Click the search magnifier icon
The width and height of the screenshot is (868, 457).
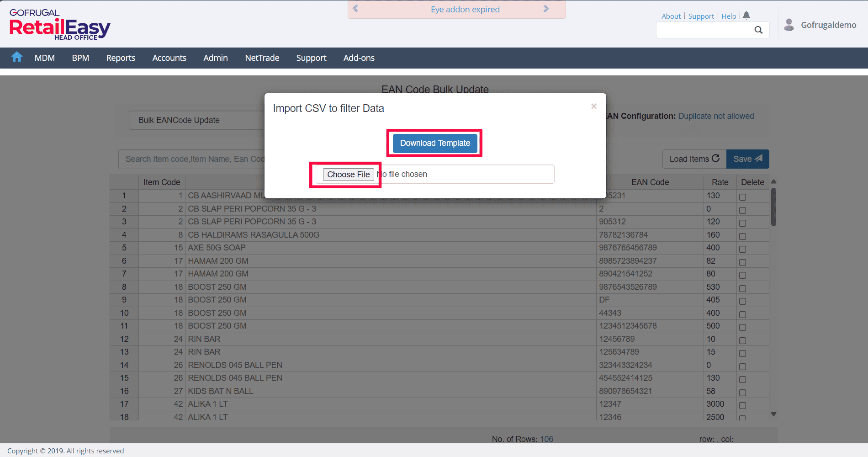coord(758,30)
